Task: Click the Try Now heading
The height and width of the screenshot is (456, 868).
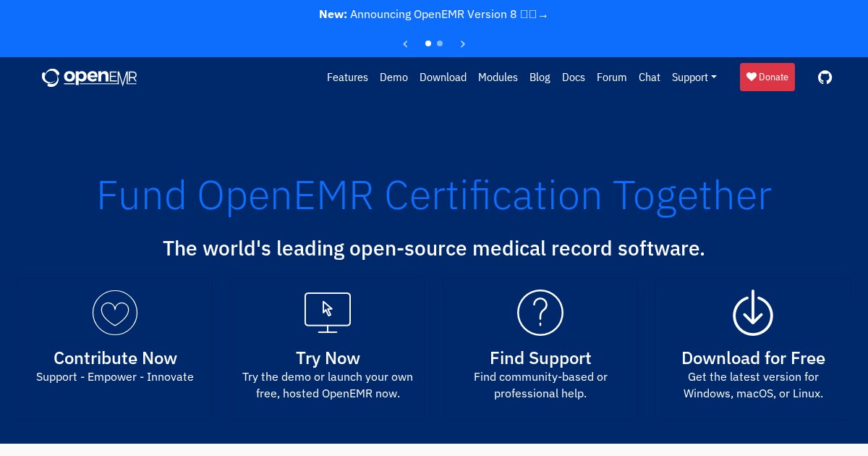Action: click(328, 358)
